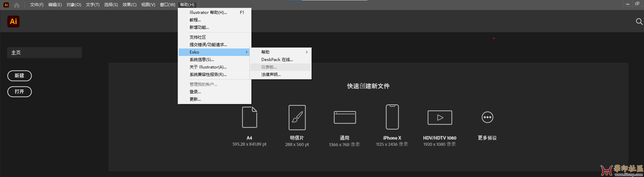Open the 文字(T) menu
The width and height of the screenshot is (644, 177).
pos(92,5)
